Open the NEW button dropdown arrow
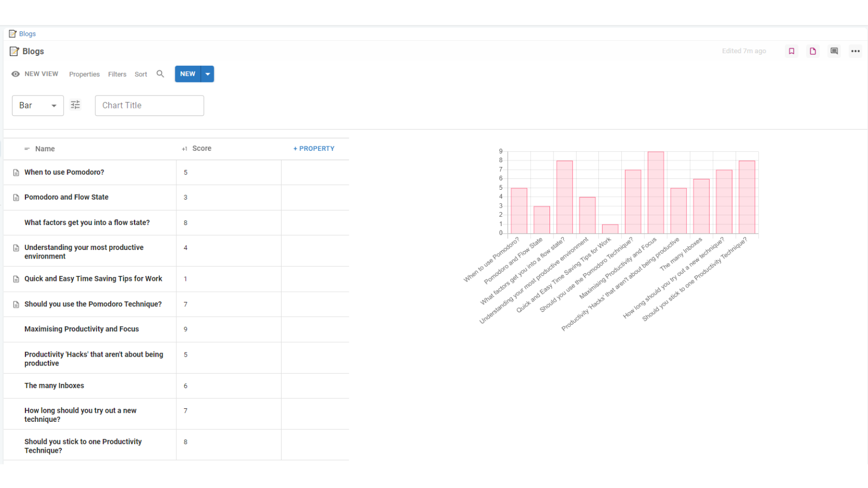Screen dimensions: 868x488 pyautogui.click(x=208, y=74)
